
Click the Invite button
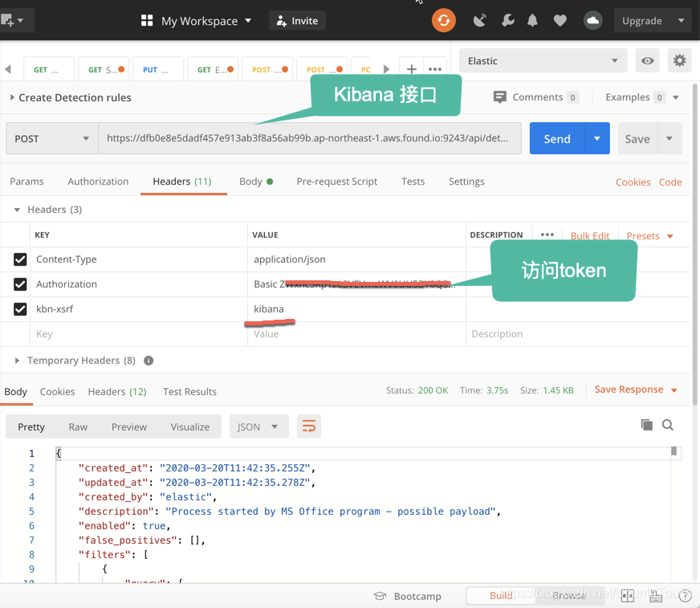[x=297, y=21]
